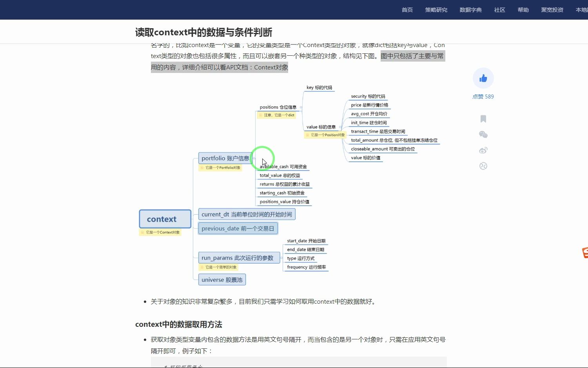Click the frequency 运行频率 label
This screenshot has height=368, width=588.
pyautogui.click(x=307, y=267)
